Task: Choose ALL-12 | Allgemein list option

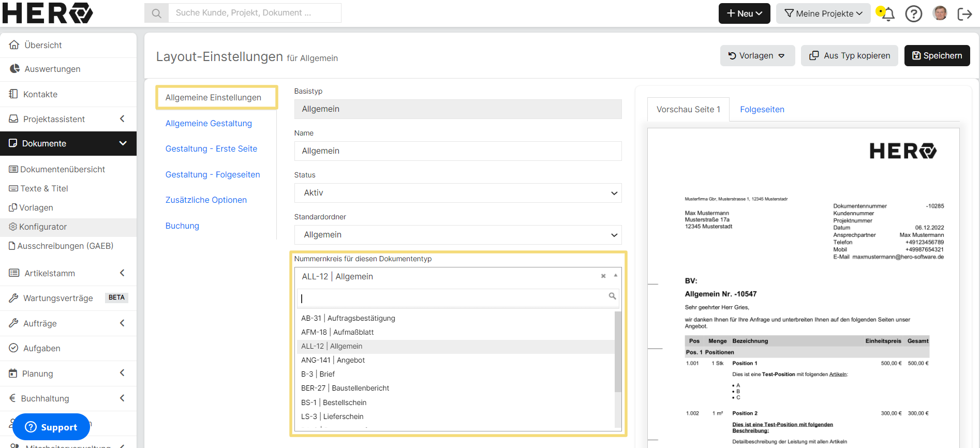Action: (x=454, y=346)
